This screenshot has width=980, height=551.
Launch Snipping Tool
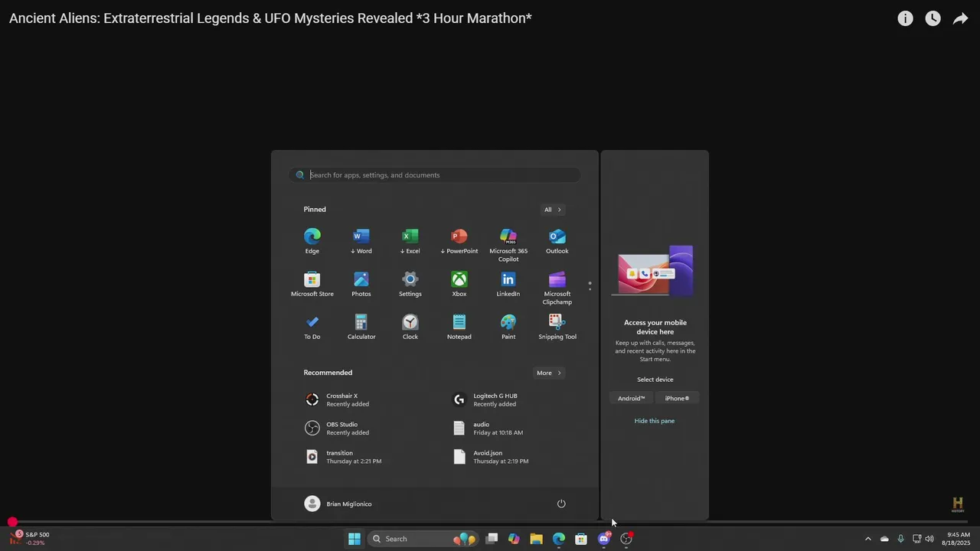(557, 326)
